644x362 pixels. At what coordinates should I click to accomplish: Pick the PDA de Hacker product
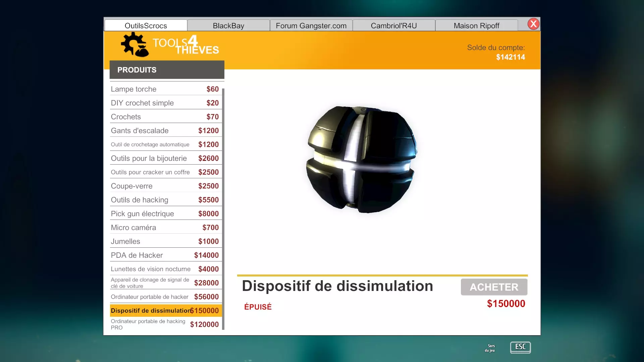tap(165, 255)
